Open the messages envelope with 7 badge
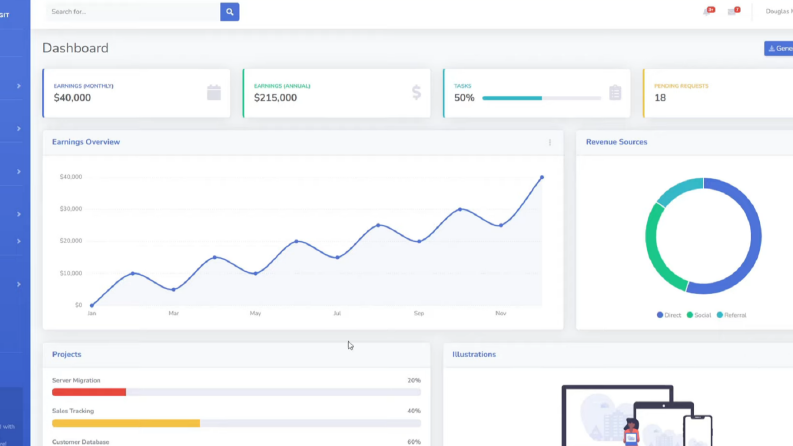Viewport: 793px width, 446px height. coord(733,11)
